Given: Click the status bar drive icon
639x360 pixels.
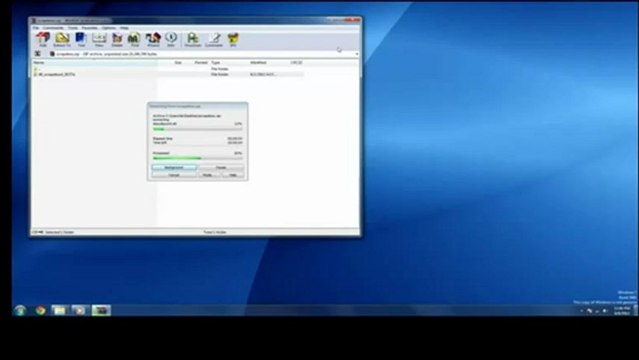Looking at the screenshot, I should [37, 232].
